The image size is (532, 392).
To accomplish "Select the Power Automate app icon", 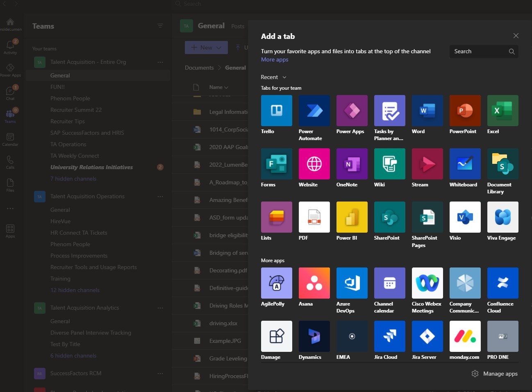I will [x=314, y=111].
